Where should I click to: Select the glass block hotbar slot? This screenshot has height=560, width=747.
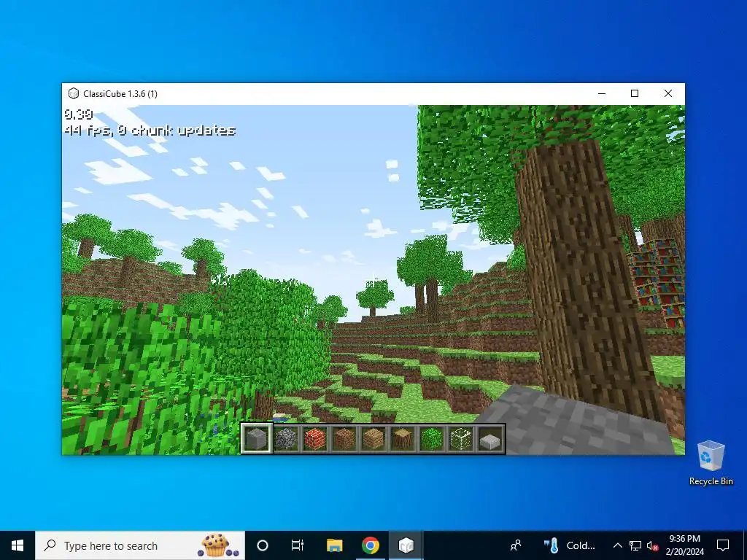pyautogui.click(x=461, y=438)
